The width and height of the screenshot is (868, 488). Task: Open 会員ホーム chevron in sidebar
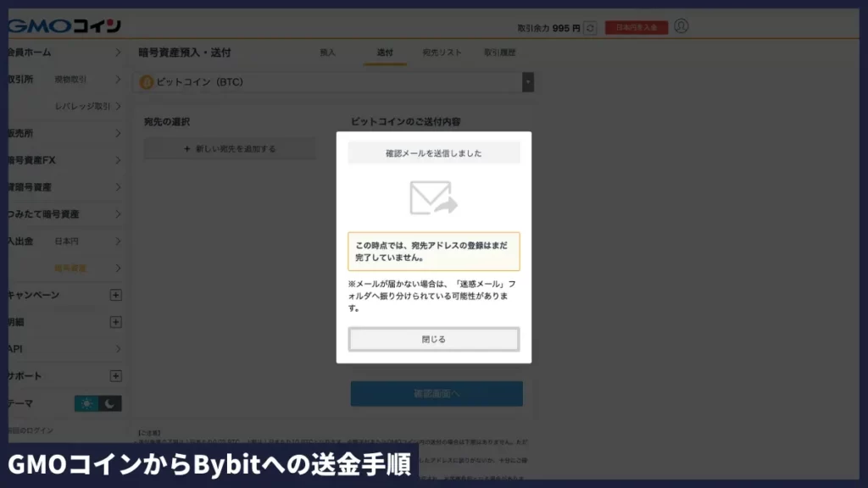click(117, 52)
